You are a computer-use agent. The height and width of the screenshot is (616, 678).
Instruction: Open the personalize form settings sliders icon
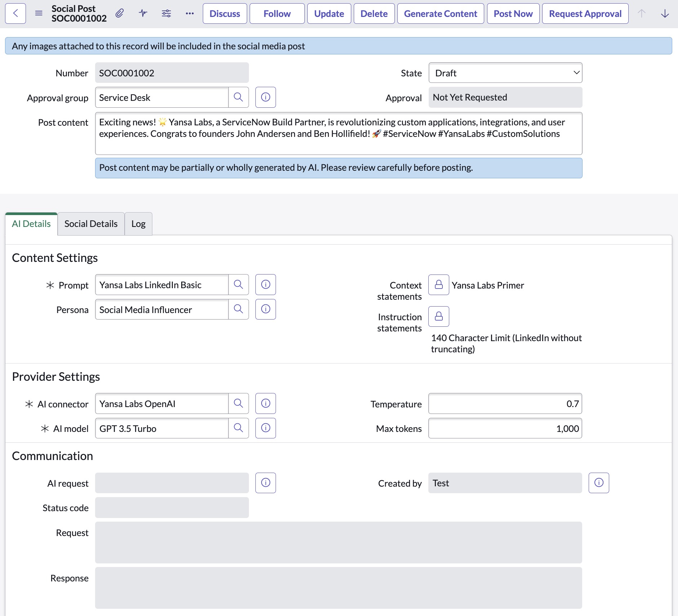[x=166, y=14]
